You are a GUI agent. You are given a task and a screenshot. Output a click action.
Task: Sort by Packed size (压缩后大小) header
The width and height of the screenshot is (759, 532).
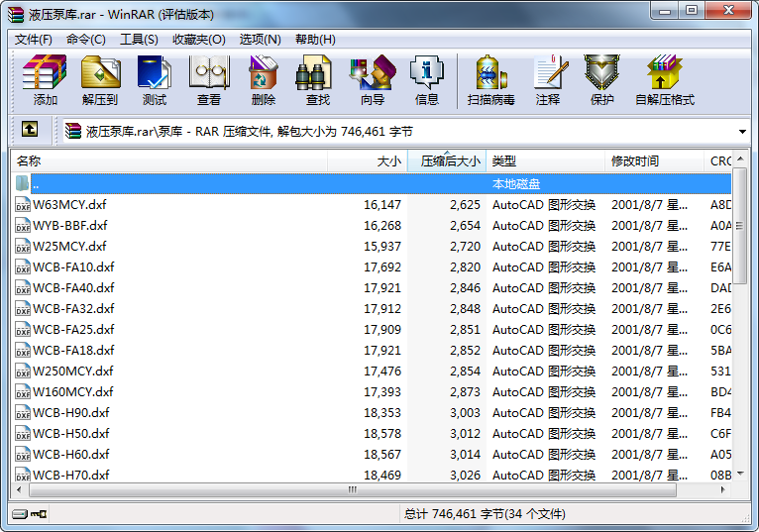point(447,161)
